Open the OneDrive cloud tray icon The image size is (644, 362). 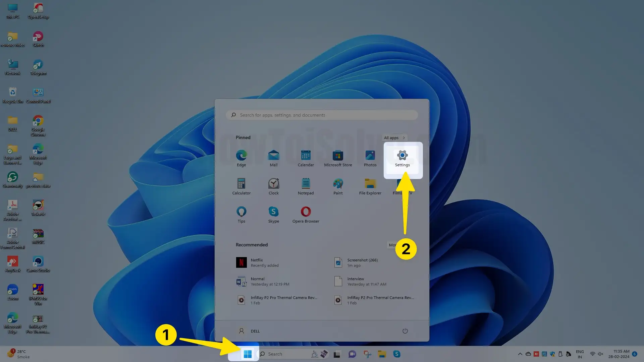pyautogui.click(x=528, y=354)
